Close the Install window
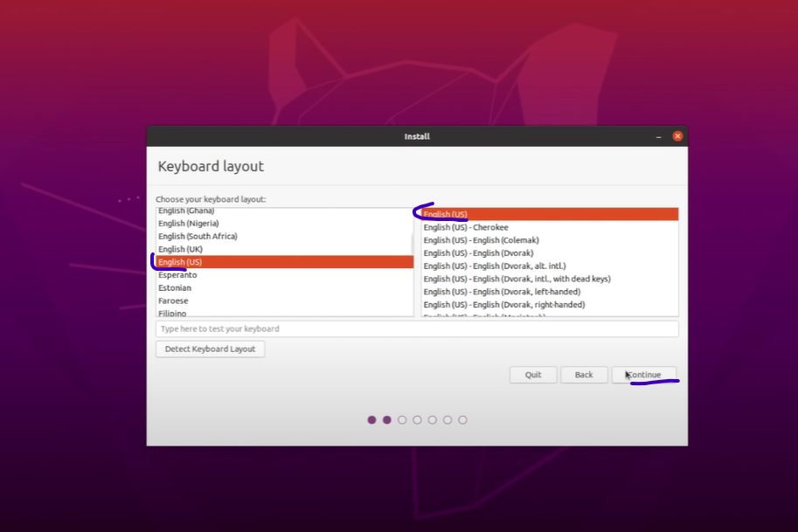The width and height of the screenshot is (798, 532). [677, 136]
